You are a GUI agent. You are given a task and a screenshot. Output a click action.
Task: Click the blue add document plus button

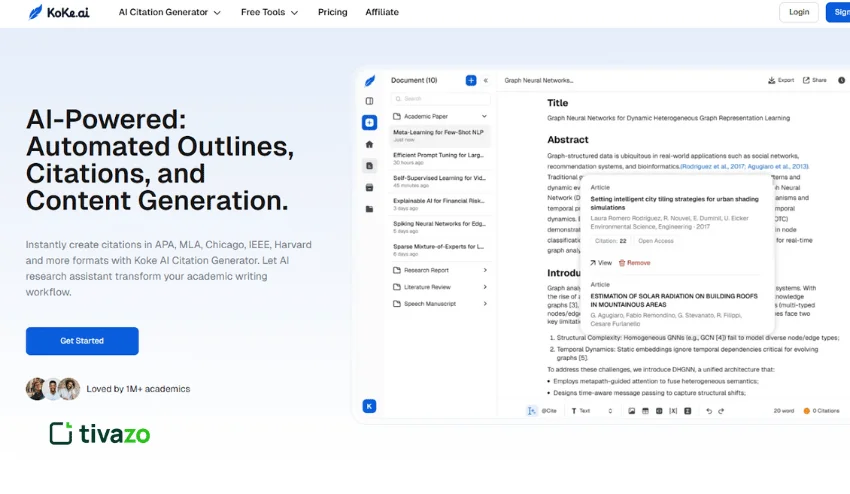(471, 80)
